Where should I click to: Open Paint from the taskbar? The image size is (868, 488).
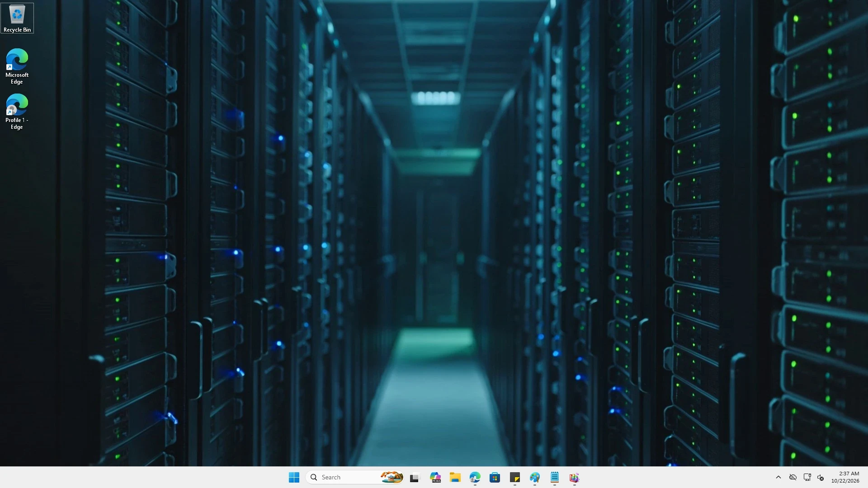click(x=535, y=478)
